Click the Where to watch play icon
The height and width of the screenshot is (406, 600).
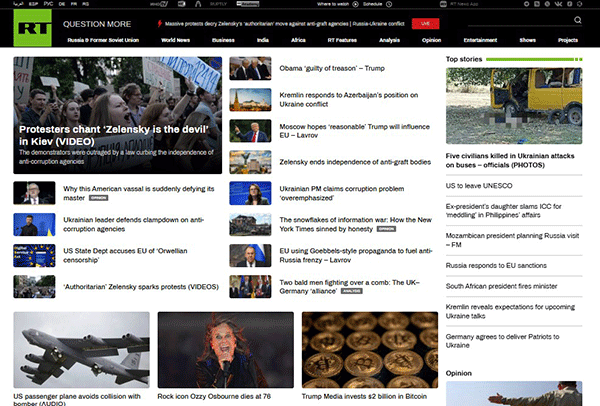tap(355, 4)
